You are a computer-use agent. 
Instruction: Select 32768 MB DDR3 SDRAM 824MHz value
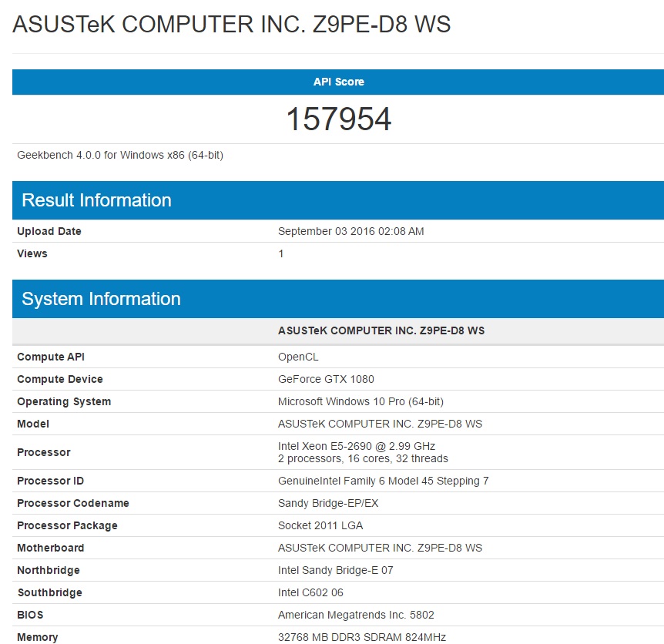(362, 637)
